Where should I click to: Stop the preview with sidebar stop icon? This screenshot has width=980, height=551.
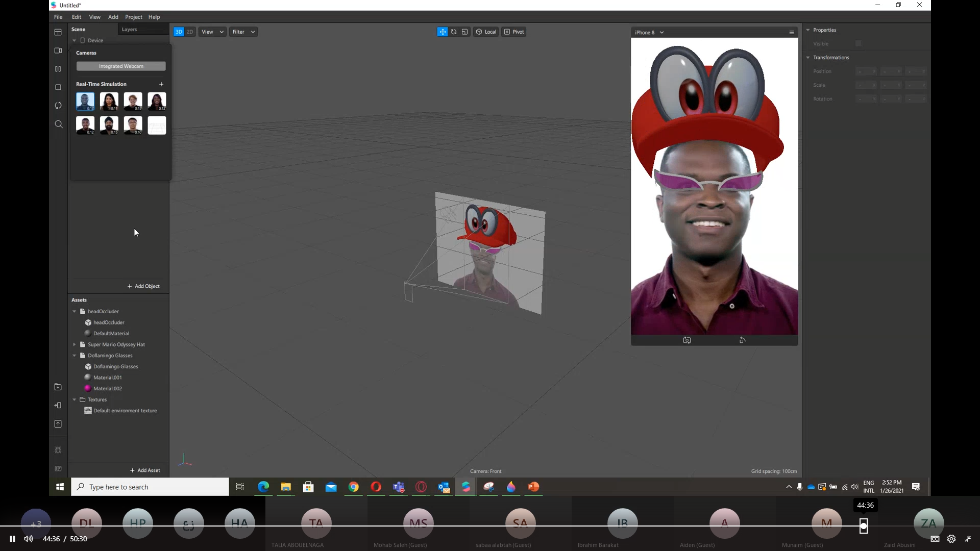(58, 87)
